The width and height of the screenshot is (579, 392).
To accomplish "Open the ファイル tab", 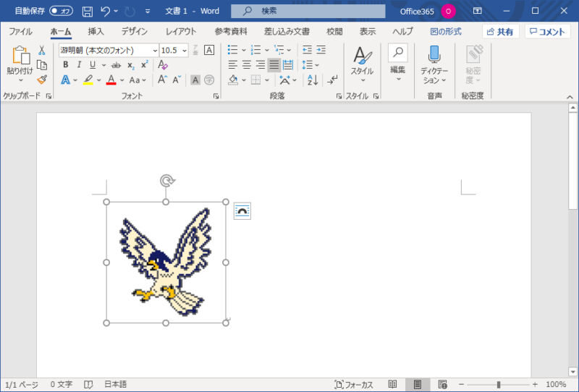I will click(x=21, y=32).
